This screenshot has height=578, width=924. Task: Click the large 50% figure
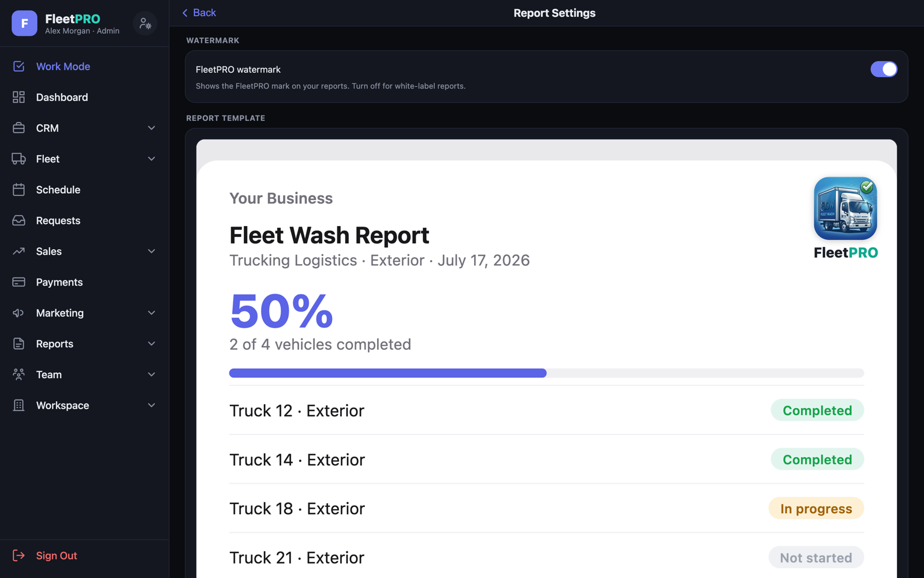pos(281,311)
